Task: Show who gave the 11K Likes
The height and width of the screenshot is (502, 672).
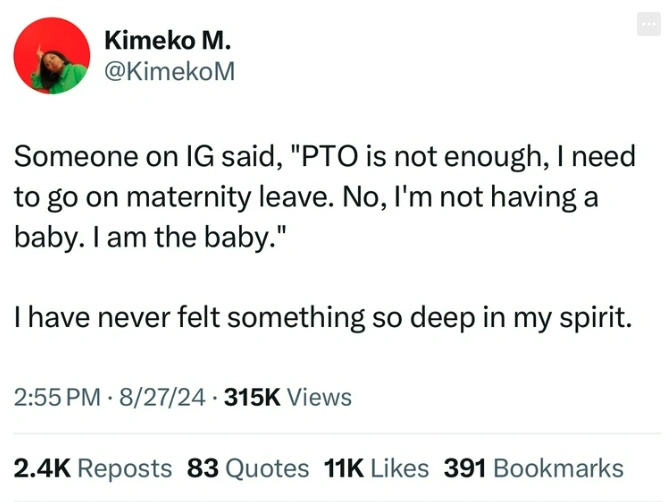Action: pyautogui.click(x=376, y=467)
